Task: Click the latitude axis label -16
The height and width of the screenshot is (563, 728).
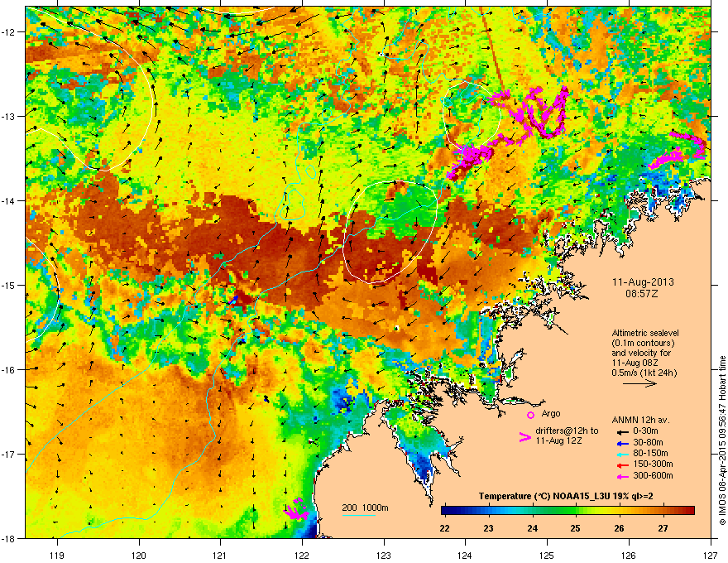Action: (8, 370)
